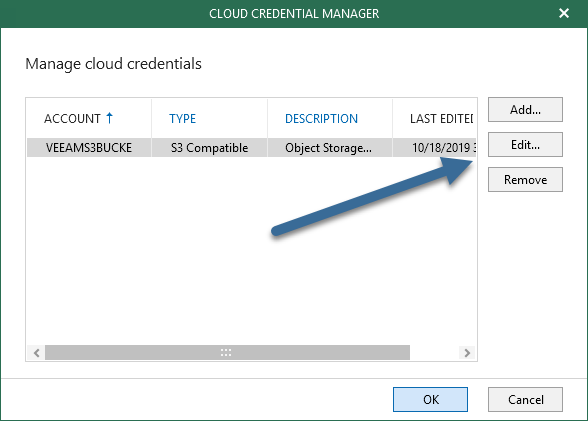Click the Add... button
This screenshot has height=421, width=588.
click(x=525, y=109)
